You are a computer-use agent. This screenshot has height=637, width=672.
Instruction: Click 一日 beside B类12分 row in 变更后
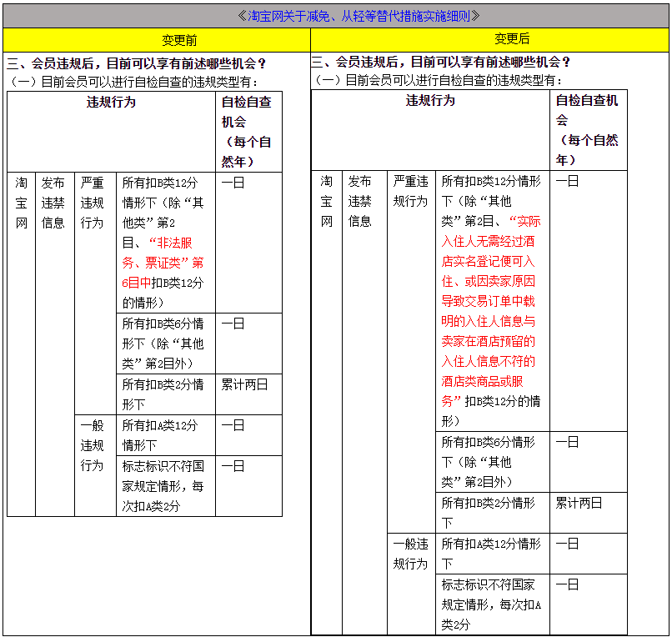[567, 181]
